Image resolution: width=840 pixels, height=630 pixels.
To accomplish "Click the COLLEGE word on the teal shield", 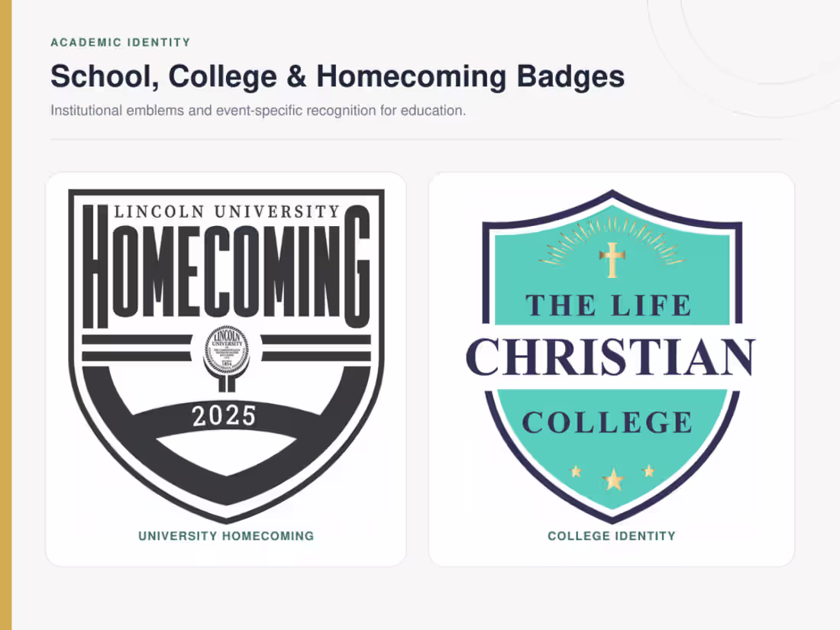I will tap(608, 422).
